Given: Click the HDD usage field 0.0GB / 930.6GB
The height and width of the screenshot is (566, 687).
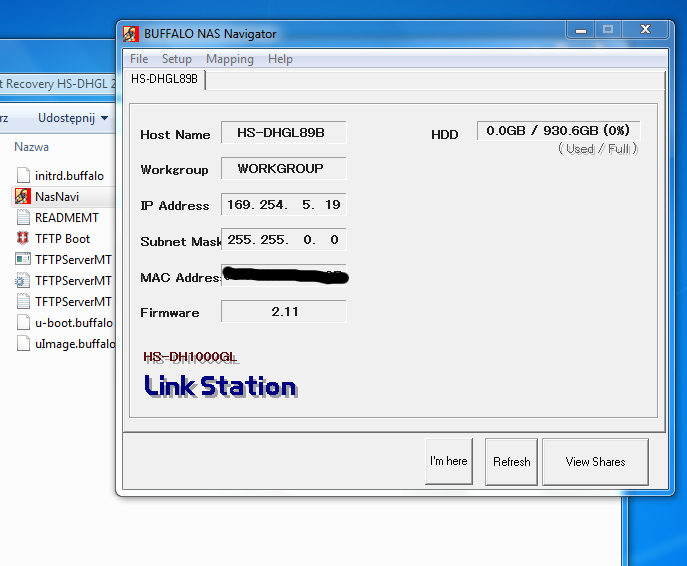Looking at the screenshot, I should [x=558, y=131].
